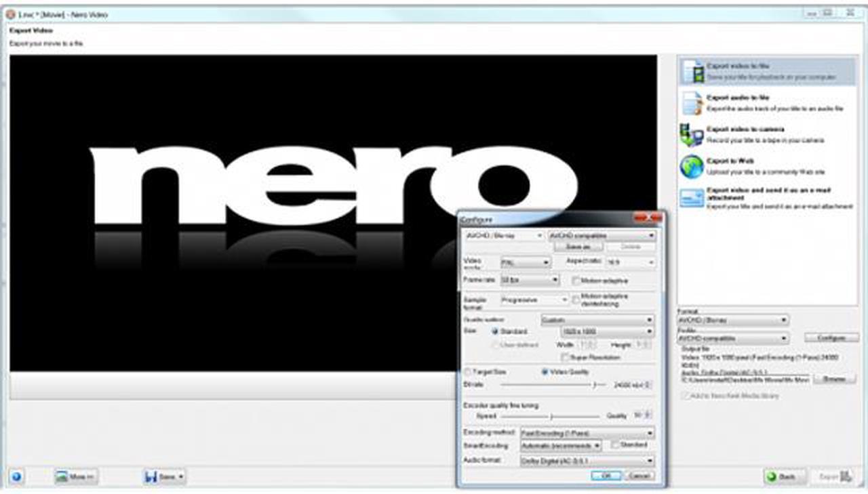Open the Quality setting Custom dropdown
This screenshot has height=494, width=868.
click(x=597, y=319)
